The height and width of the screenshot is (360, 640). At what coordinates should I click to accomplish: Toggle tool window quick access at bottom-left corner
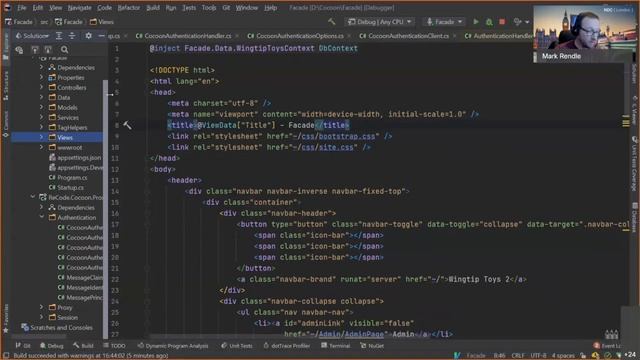(x=6, y=356)
